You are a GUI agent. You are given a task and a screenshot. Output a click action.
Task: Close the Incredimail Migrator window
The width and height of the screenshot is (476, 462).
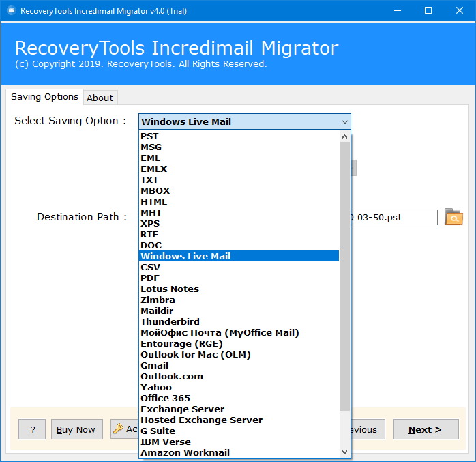[x=460, y=11]
